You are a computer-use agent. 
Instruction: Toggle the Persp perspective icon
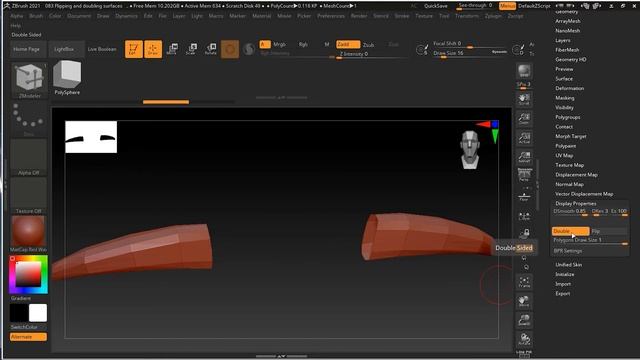point(524,175)
